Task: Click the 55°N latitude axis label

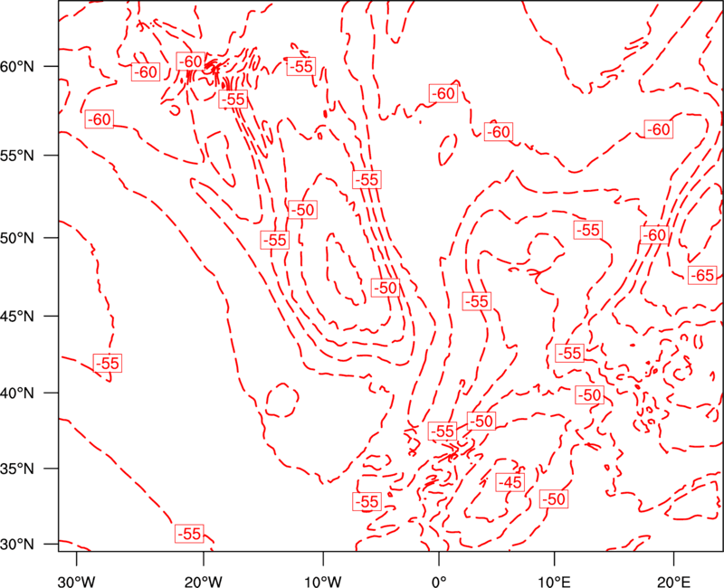Action: tap(17, 155)
